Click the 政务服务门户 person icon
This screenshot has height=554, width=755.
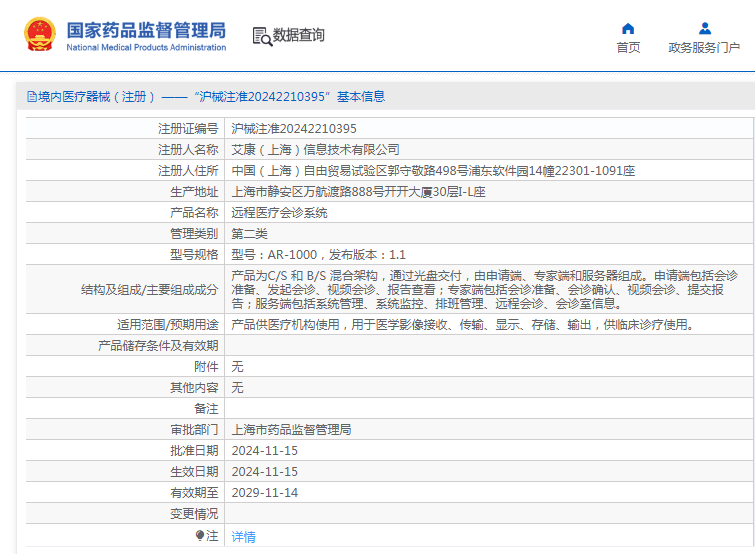704,28
